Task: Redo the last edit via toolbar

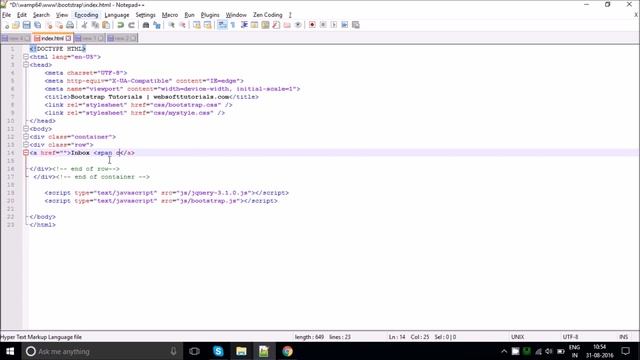Action: click(x=131, y=25)
